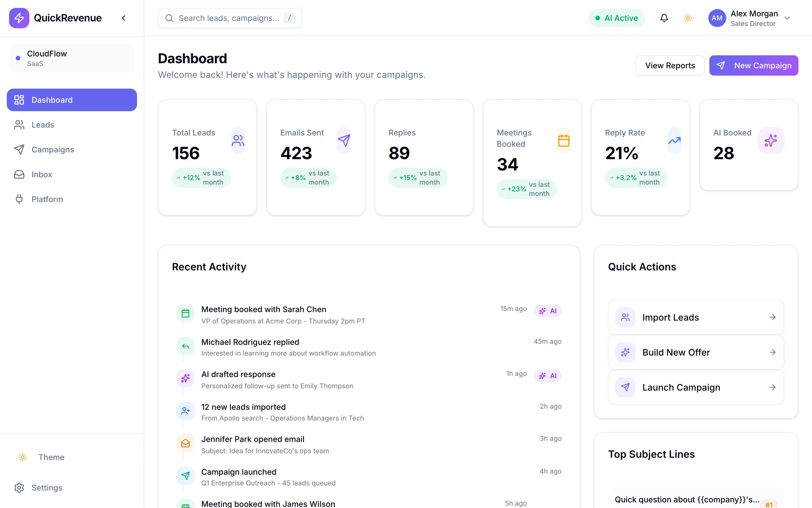The height and width of the screenshot is (508, 812).
Task: Open Settings in the sidebar
Action: tap(72, 487)
